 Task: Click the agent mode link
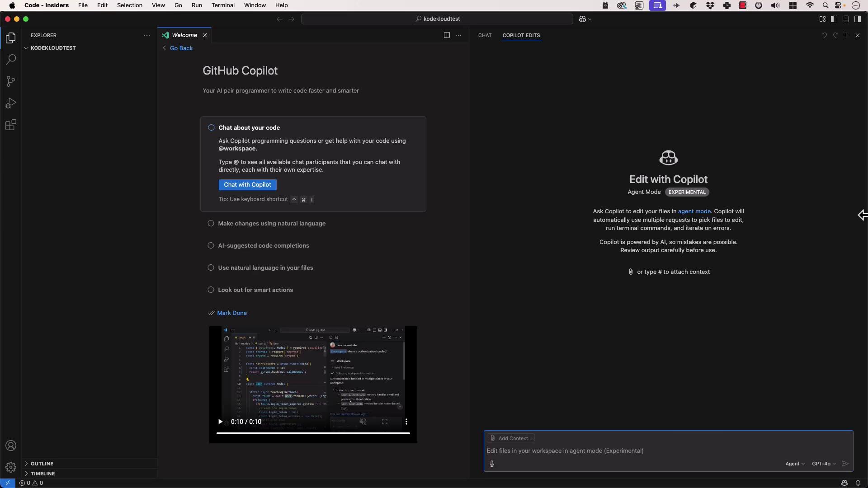(694, 211)
